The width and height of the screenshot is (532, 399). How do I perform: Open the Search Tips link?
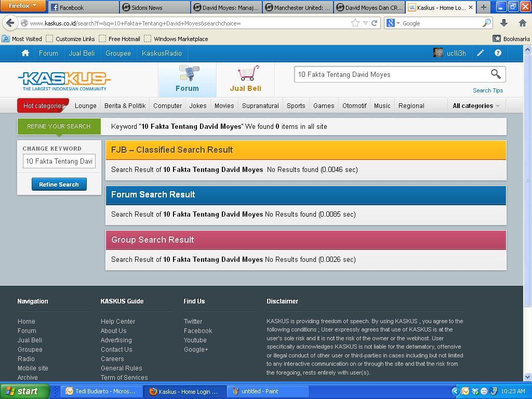point(487,90)
